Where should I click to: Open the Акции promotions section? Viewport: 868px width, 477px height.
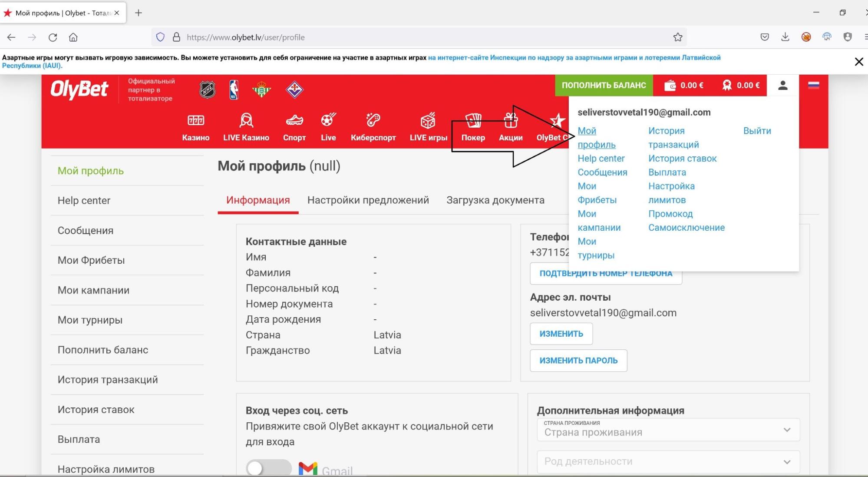511,127
